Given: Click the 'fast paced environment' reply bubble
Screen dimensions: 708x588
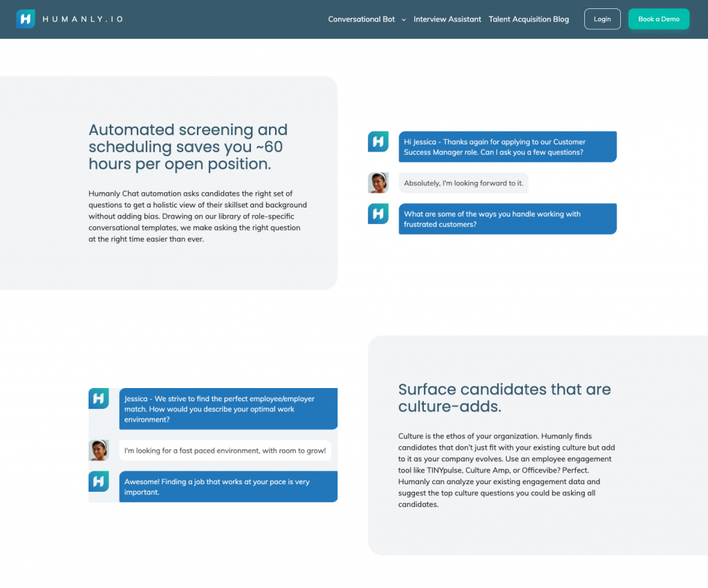Looking at the screenshot, I should (x=225, y=450).
